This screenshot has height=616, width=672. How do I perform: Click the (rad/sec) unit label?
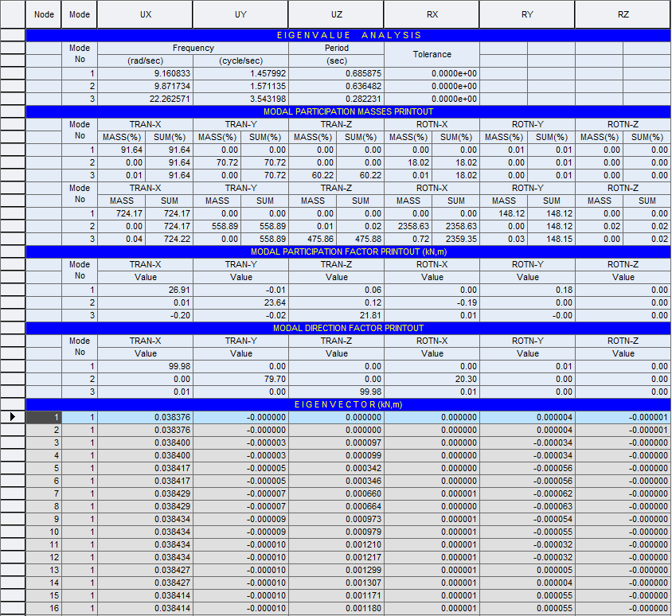[145, 60]
